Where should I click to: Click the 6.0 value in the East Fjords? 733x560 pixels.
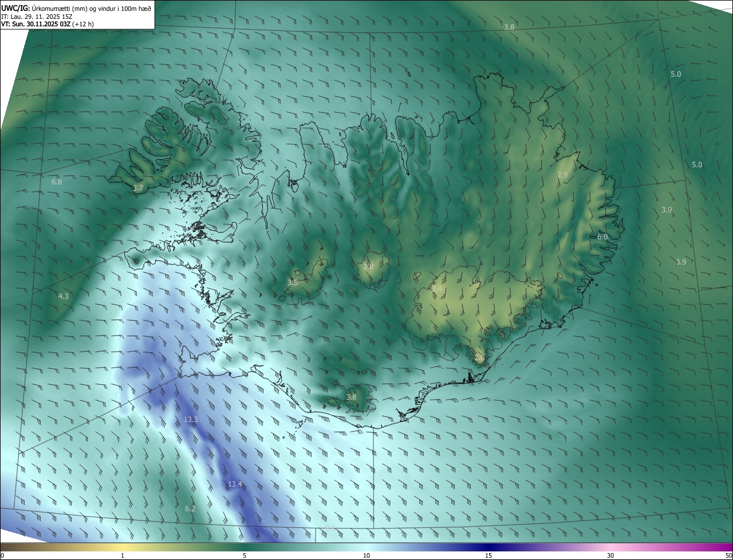[x=602, y=236]
